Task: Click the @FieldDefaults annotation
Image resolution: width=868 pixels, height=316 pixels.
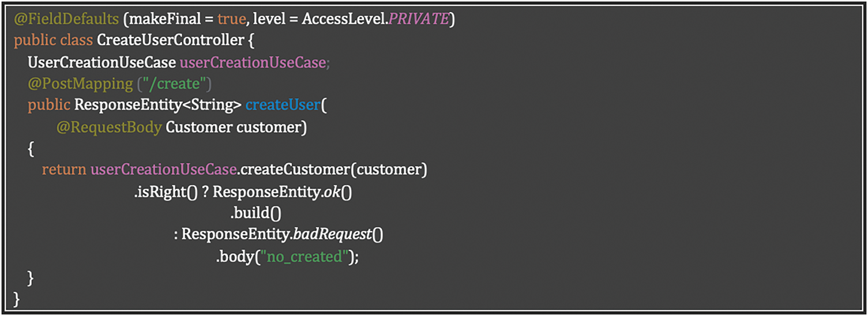Action: pos(66,19)
